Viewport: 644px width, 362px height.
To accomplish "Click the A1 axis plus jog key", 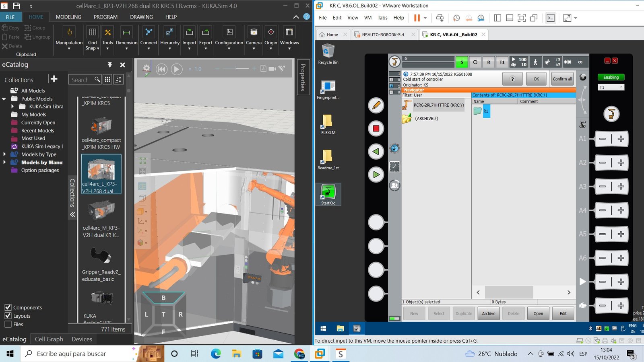I will [x=621, y=139].
